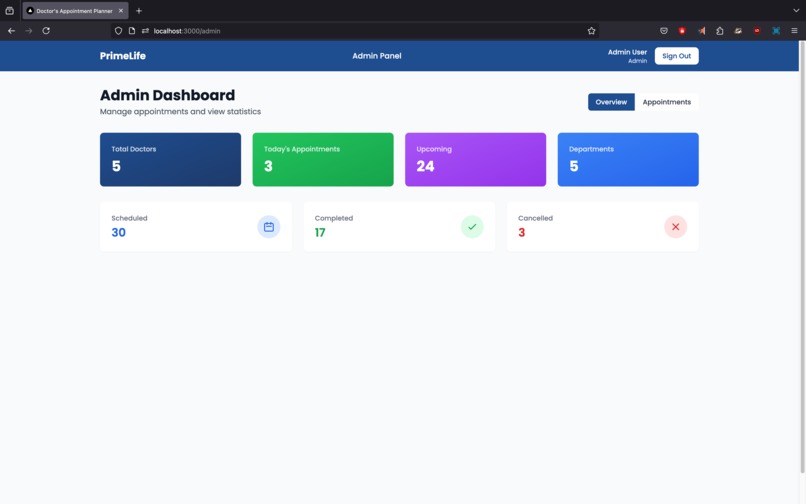Screen dimensions: 806x504
Task: Click the page info icon in address bar
Action: click(x=132, y=31)
